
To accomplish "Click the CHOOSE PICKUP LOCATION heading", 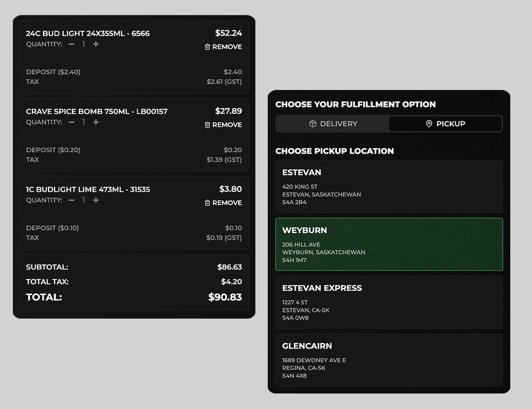I will click(x=335, y=151).
